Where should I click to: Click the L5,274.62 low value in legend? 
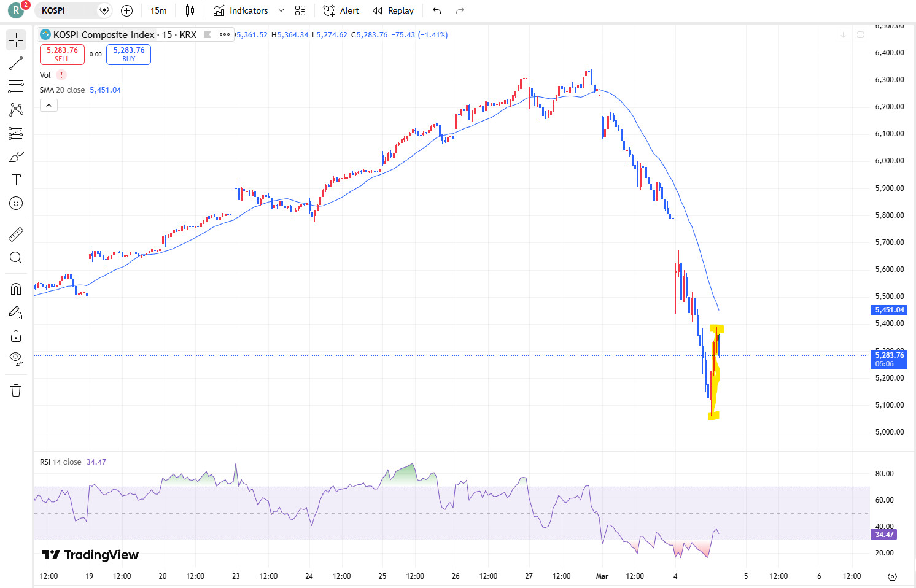(330, 35)
